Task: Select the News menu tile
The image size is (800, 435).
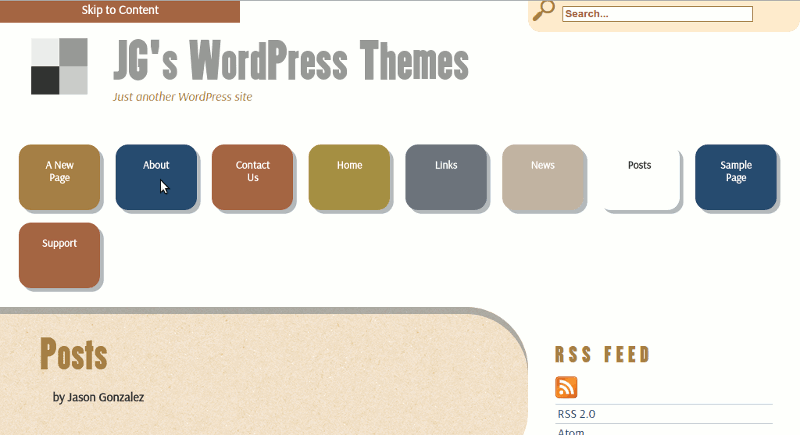Action: point(543,177)
